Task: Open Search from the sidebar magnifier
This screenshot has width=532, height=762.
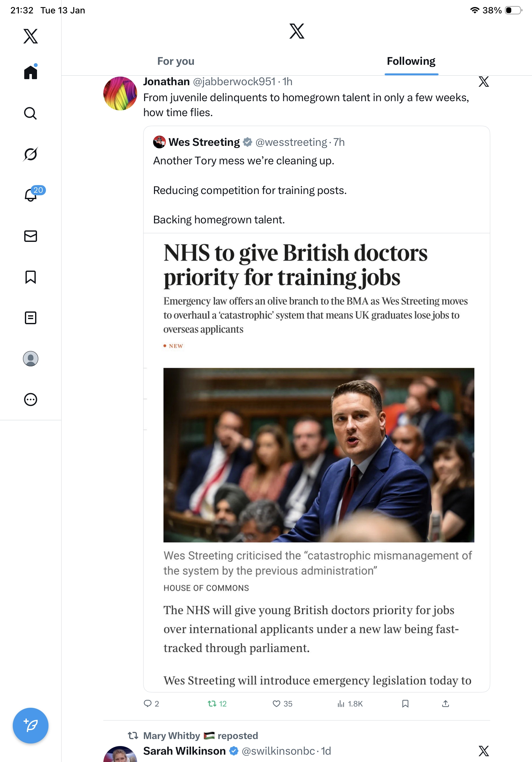Action: [x=31, y=113]
